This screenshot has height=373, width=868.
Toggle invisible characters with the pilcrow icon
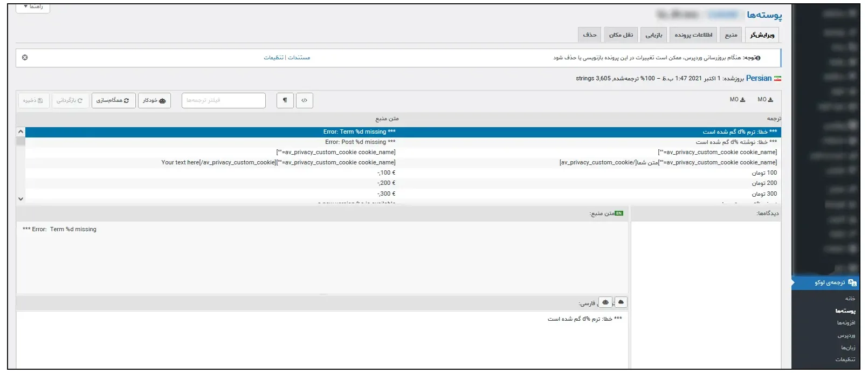pyautogui.click(x=285, y=100)
